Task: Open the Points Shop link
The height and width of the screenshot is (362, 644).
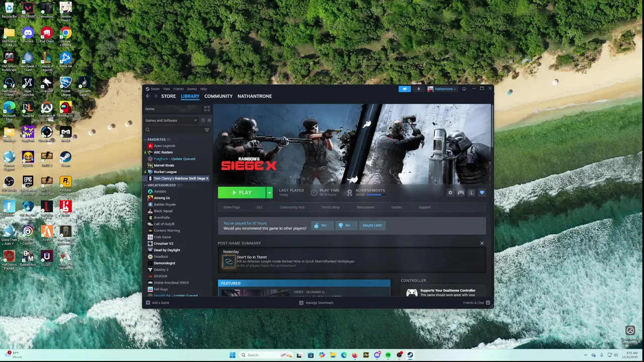Action: (x=331, y=207)
